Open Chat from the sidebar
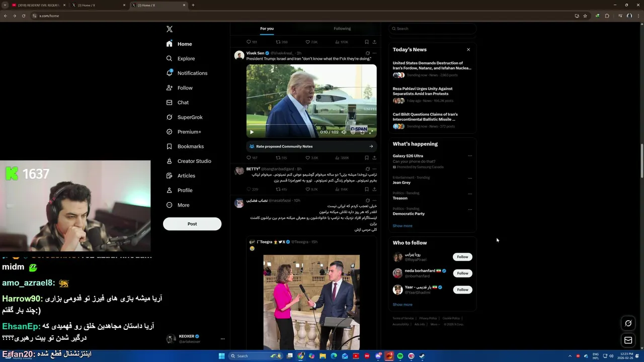 (x=178, y=103)
